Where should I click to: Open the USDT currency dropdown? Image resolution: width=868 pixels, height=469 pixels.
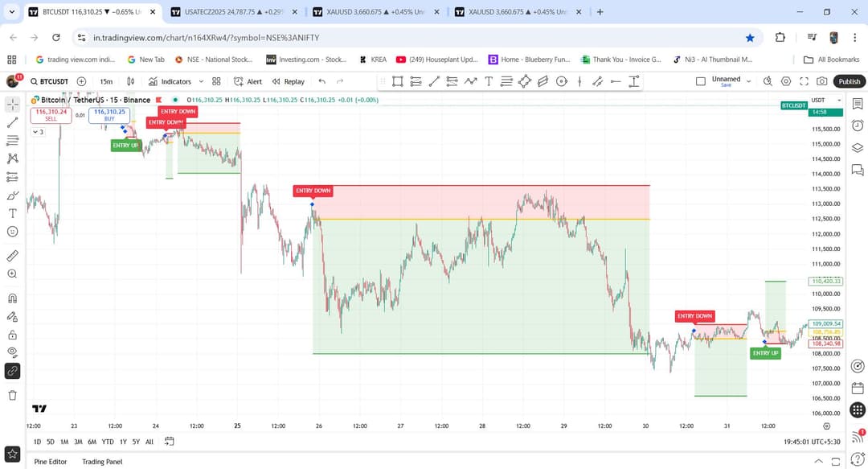(826, 101)
